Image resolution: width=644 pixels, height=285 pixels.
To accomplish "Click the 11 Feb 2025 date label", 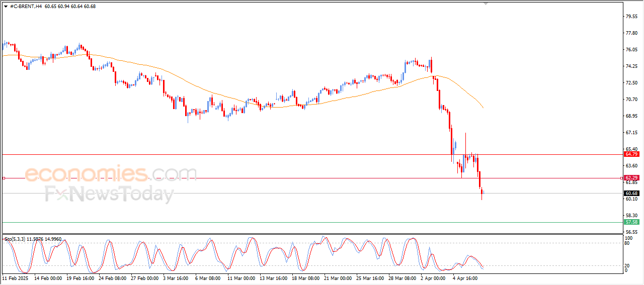I will tap(15, 277).
